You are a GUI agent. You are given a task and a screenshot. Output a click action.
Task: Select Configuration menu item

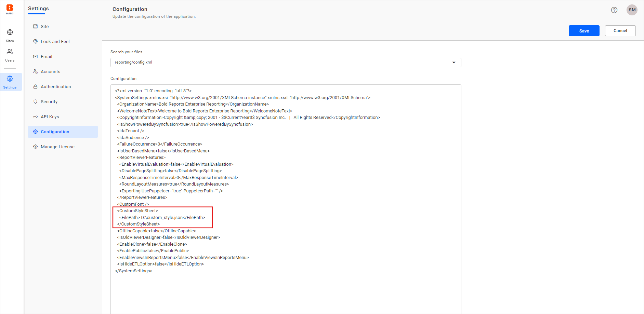coord(63,132)
